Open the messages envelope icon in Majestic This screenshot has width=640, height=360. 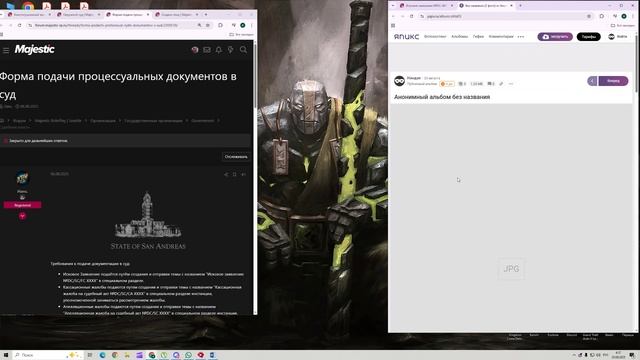(x=207, y=50)
